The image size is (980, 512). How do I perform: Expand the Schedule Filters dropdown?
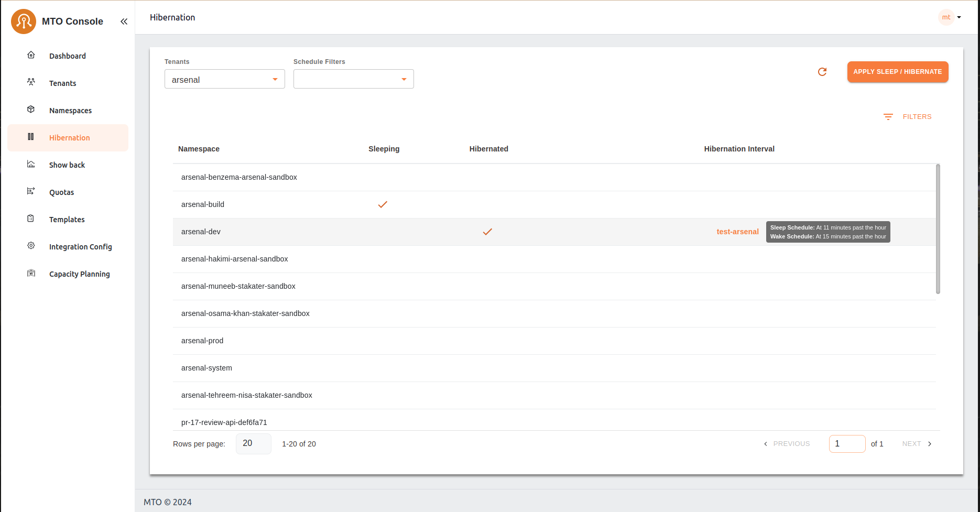tap(353, 79)
